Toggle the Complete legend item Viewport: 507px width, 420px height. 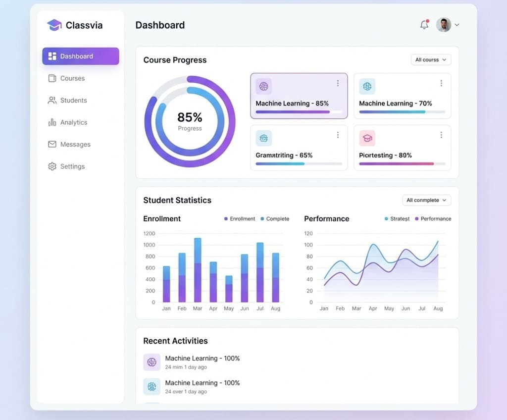(275, 219)
